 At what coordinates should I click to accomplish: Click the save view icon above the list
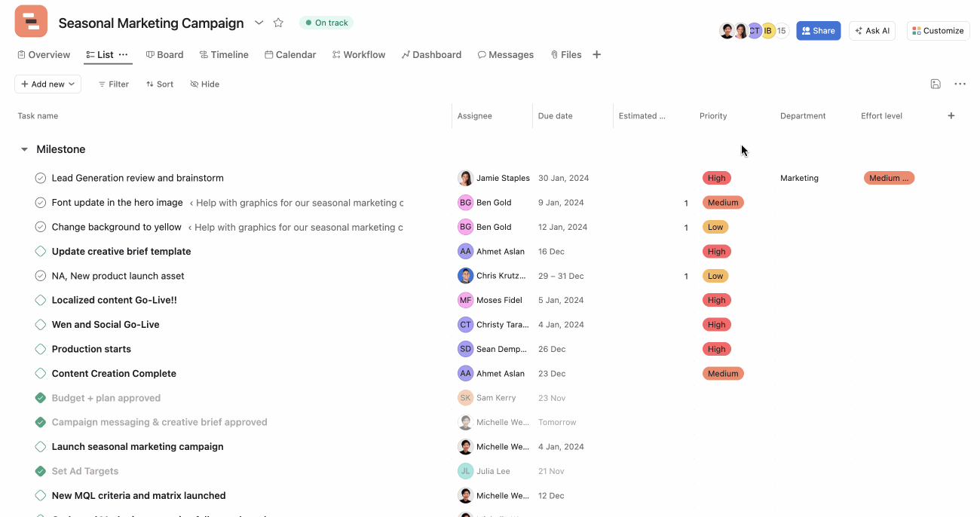pyautogui.click(x=936, y=84)
